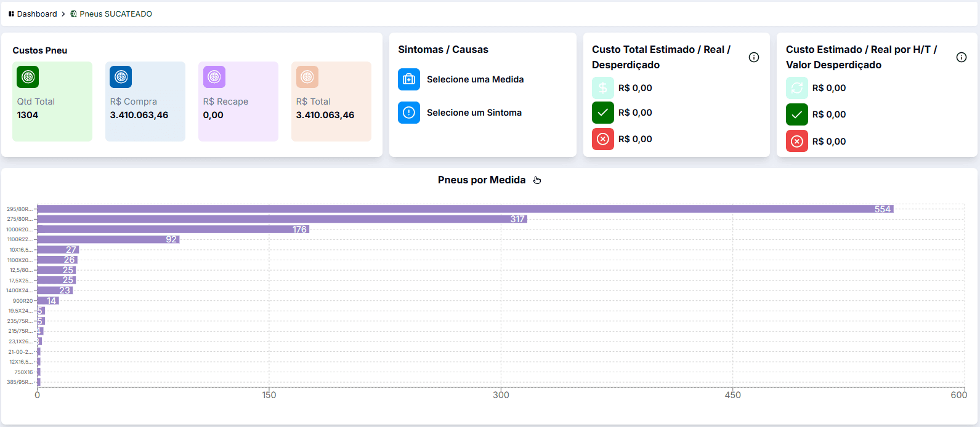
Task: Click the 12,5/80 bar valued 25
Action: 56,270
